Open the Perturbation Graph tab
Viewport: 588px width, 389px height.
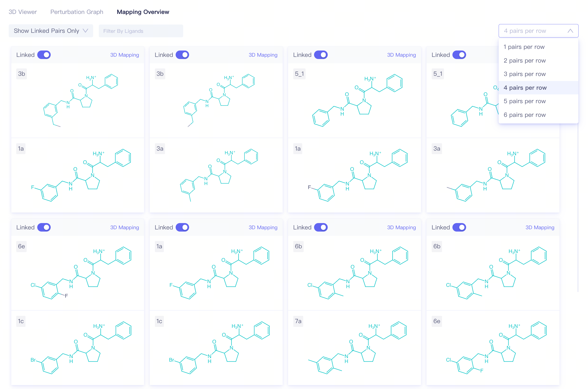click(x=77, y=12)
